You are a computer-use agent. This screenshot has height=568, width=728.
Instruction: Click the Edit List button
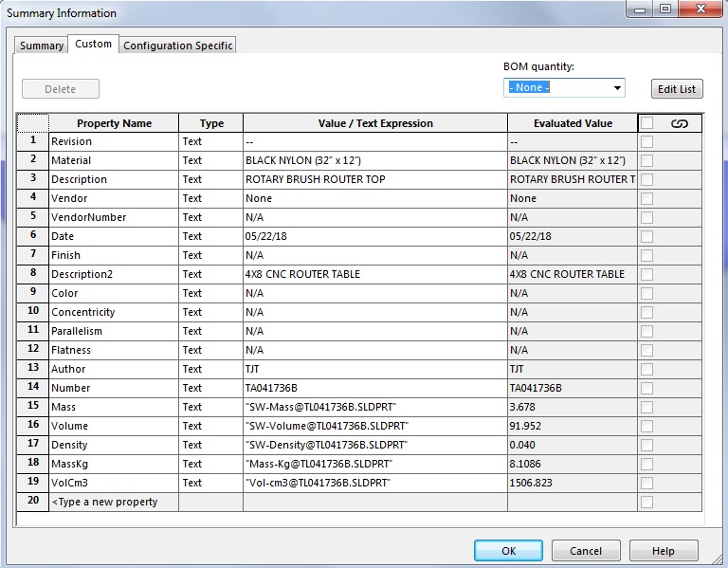[x=677, y=89]
